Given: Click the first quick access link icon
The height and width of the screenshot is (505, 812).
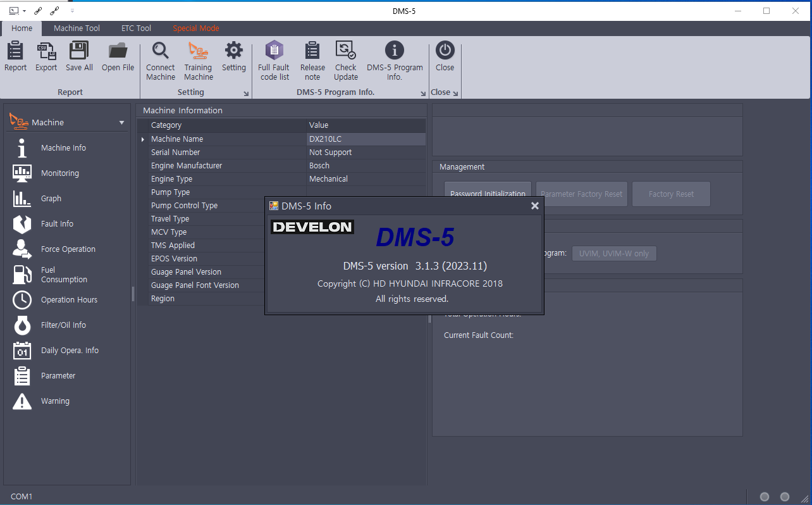Looking at the screenshot, I should [x=39, y=11].
